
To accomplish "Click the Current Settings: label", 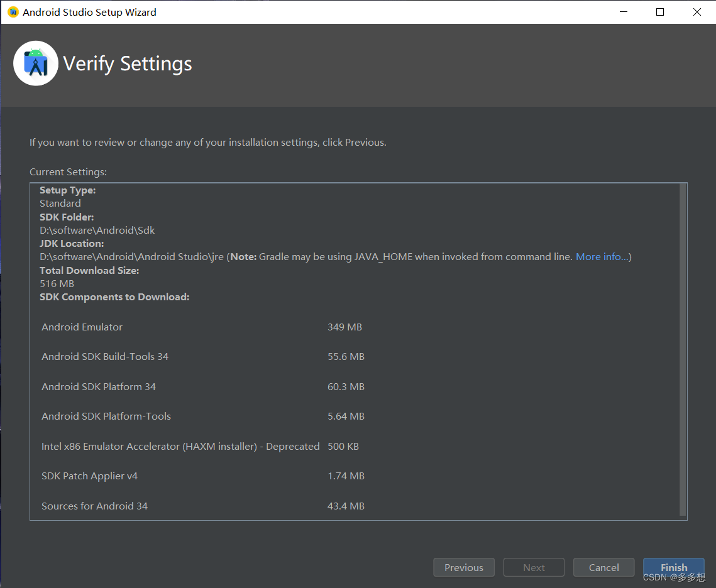I will 68,172.
